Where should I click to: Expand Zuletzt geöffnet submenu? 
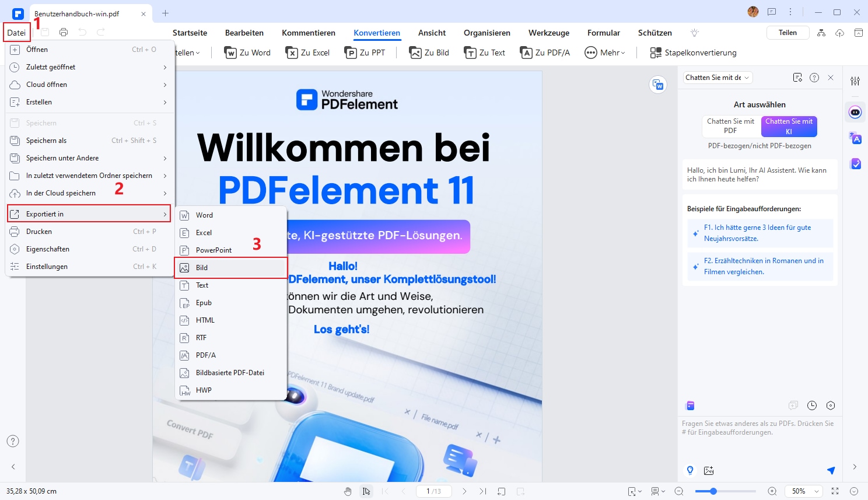tap(90, 67)
